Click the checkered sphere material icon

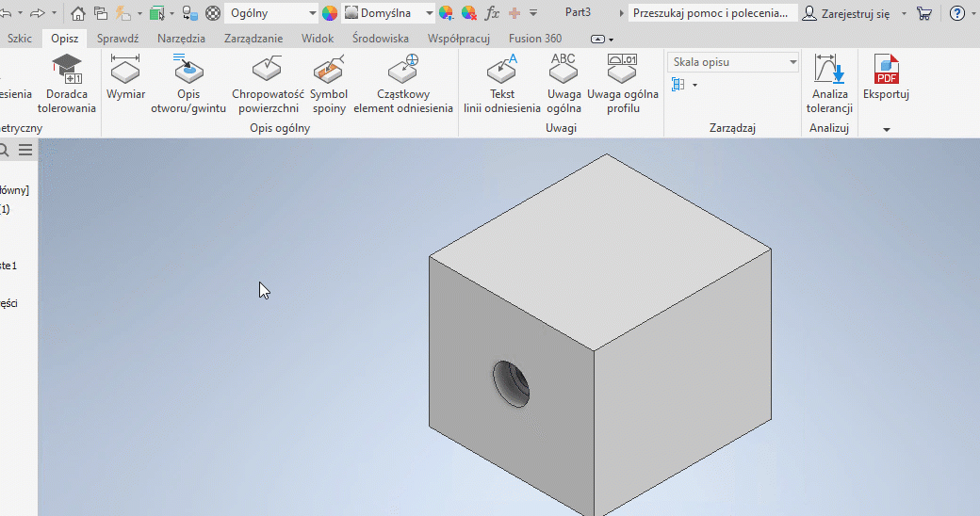[x=213, y=12]
